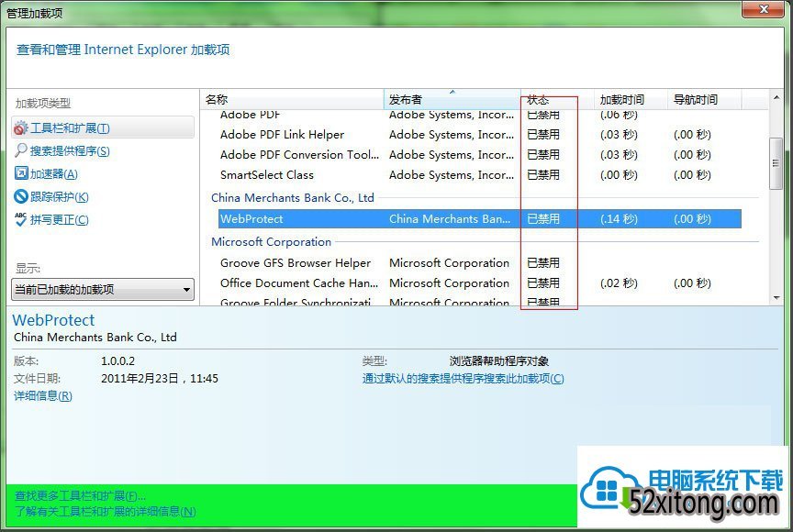Viewport: 793px width, 532px height.
Task: Select Groove GFS Browser Helper add-on
Action: click(x=480, y=262)
